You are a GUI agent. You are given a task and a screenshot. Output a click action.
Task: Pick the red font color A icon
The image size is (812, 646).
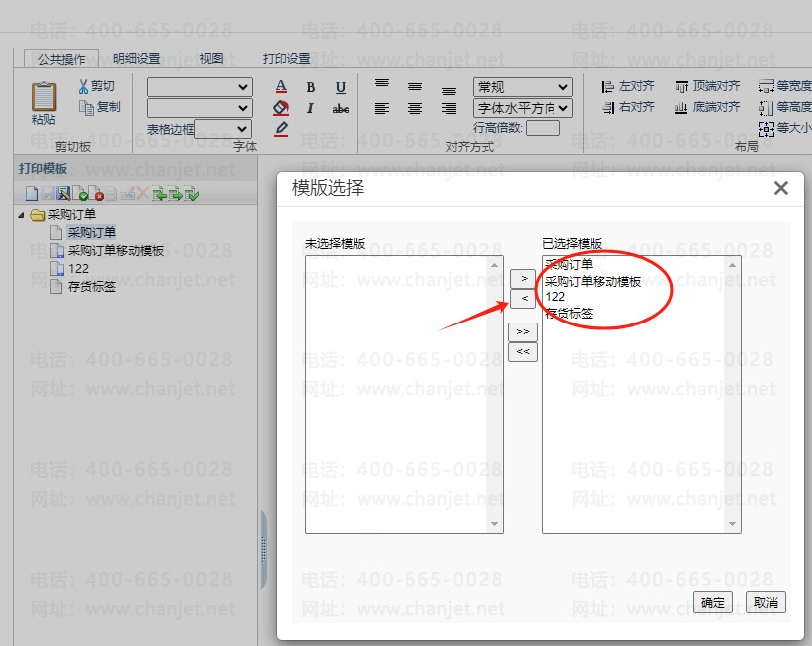click(281, 88)
